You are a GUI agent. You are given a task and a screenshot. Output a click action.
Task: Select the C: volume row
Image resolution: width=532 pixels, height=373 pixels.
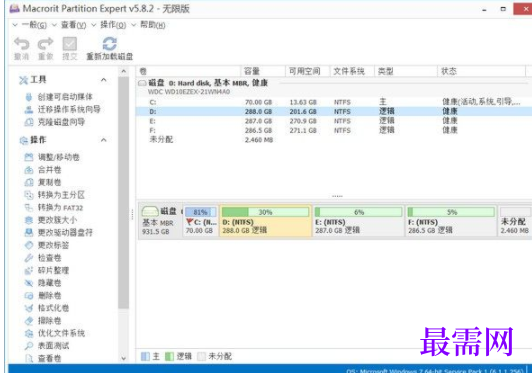click(x=334, y=102)
